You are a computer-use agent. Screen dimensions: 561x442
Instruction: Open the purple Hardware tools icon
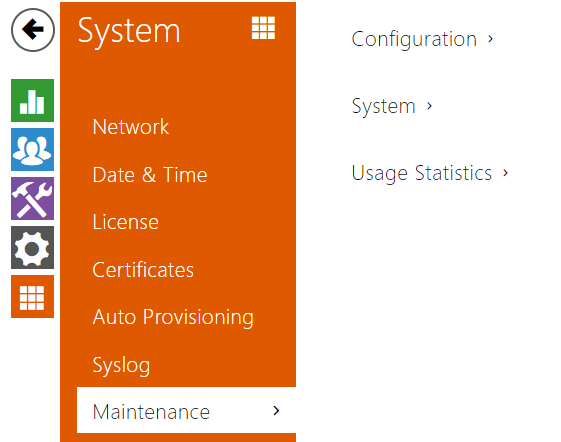pyautogui.click(x=33, y=199)
